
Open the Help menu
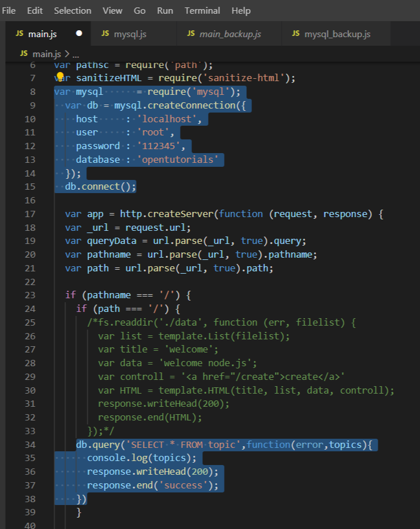pyautogui.click(x=241, y=11)
